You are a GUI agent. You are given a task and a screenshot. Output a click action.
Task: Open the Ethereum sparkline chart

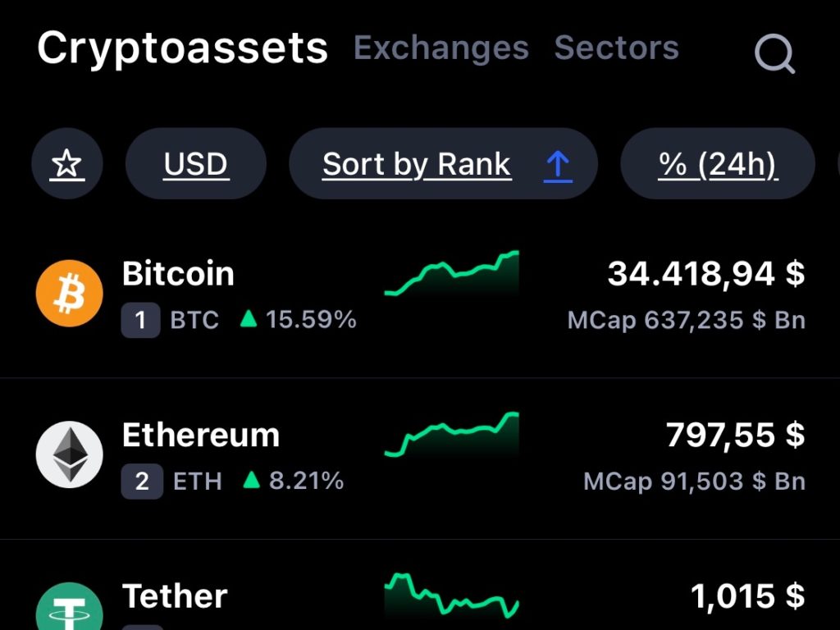452,435
